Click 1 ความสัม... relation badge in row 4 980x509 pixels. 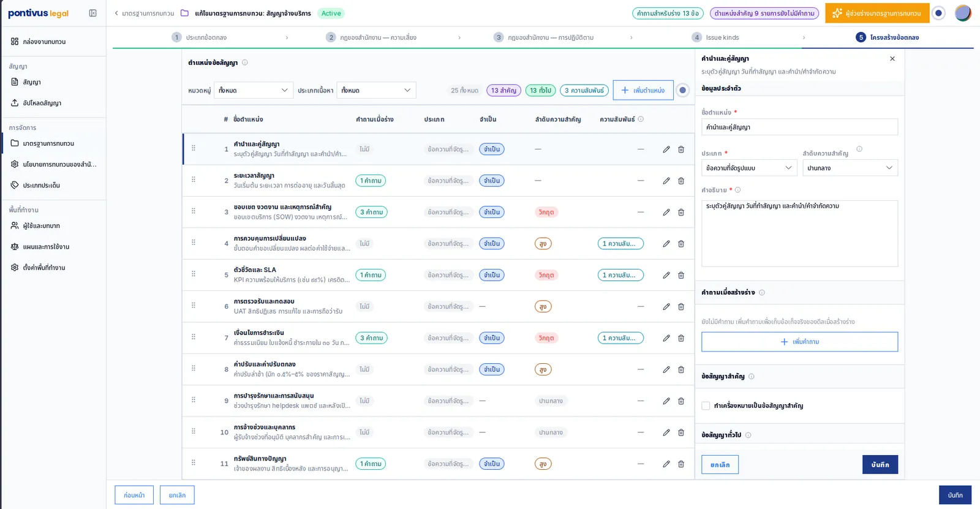tap(620, 244)
